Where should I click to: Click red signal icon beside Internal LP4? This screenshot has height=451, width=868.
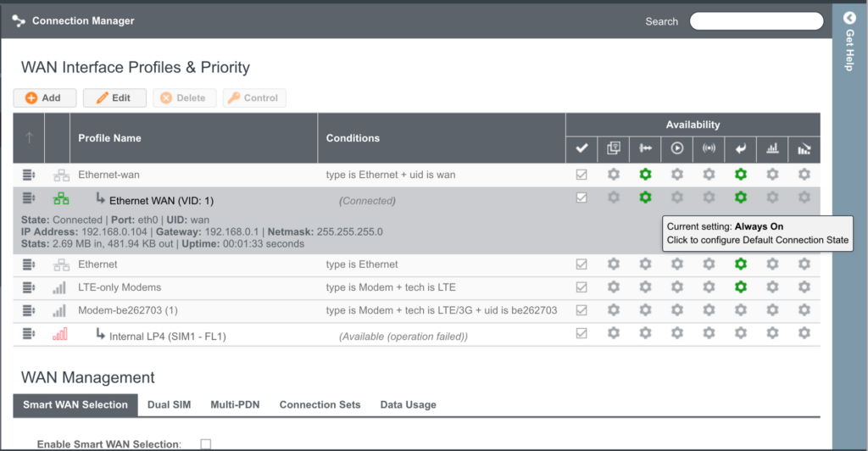(59, 335)
